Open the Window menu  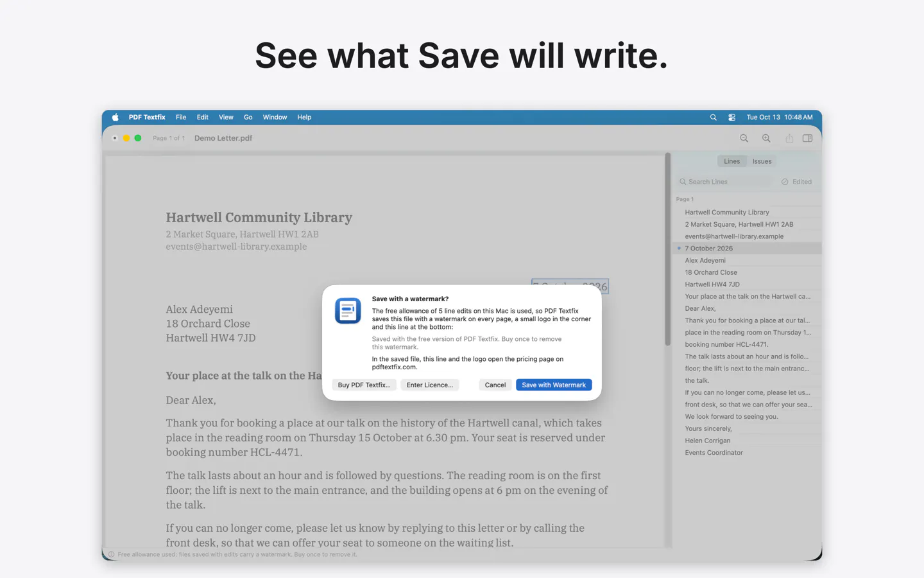point(275,118)
